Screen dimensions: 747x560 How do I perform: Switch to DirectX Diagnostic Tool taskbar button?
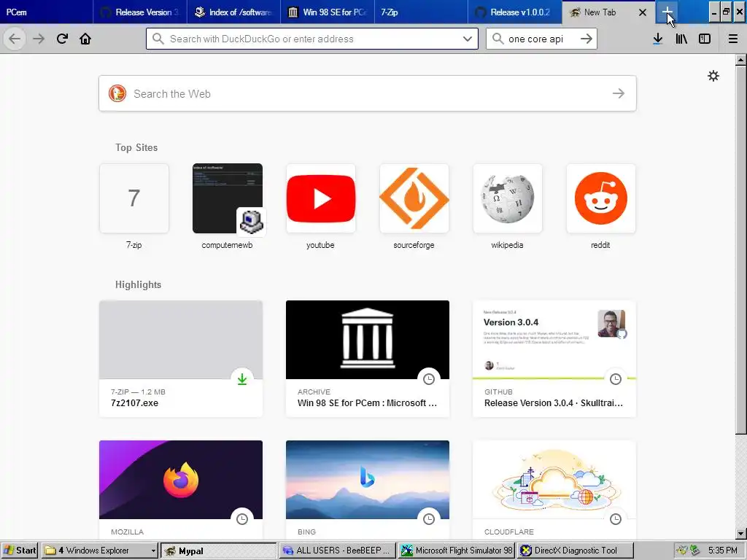tap(576, 551)
